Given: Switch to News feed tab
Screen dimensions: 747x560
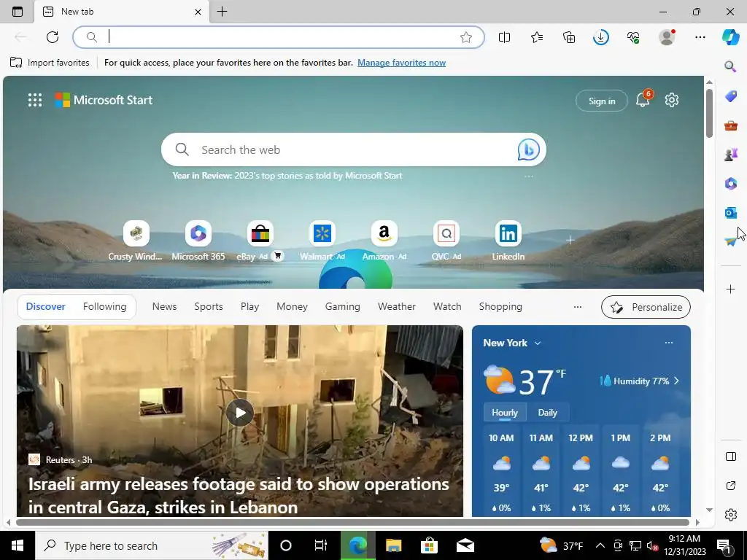Looking at the screenshot, I should (164, 307).
